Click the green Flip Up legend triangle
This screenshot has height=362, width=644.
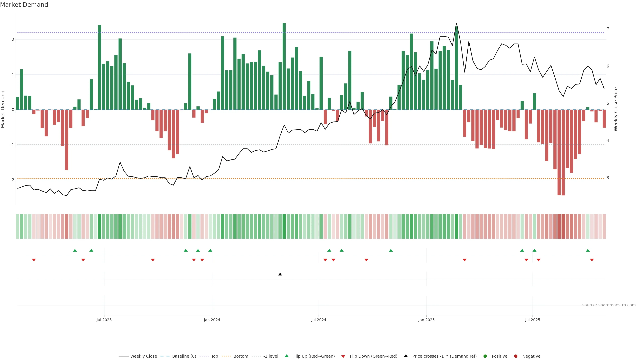click(286, 356)
